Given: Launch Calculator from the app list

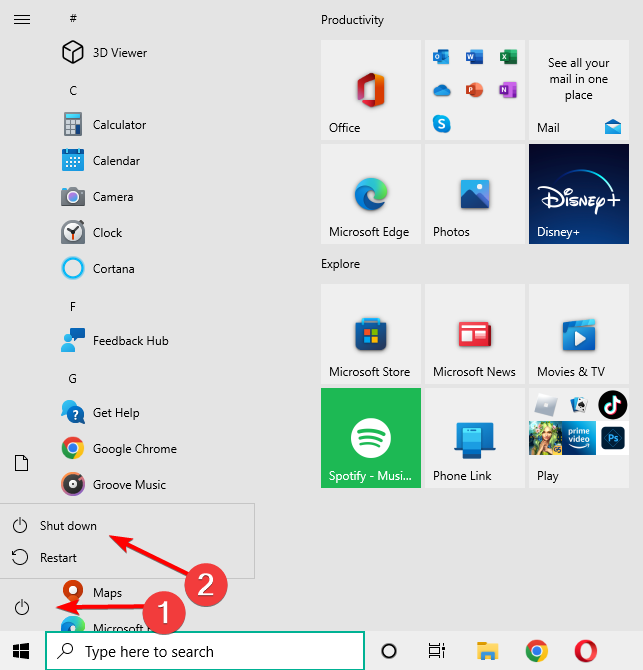Looking at the screenshot, I should tap(105, 125).
